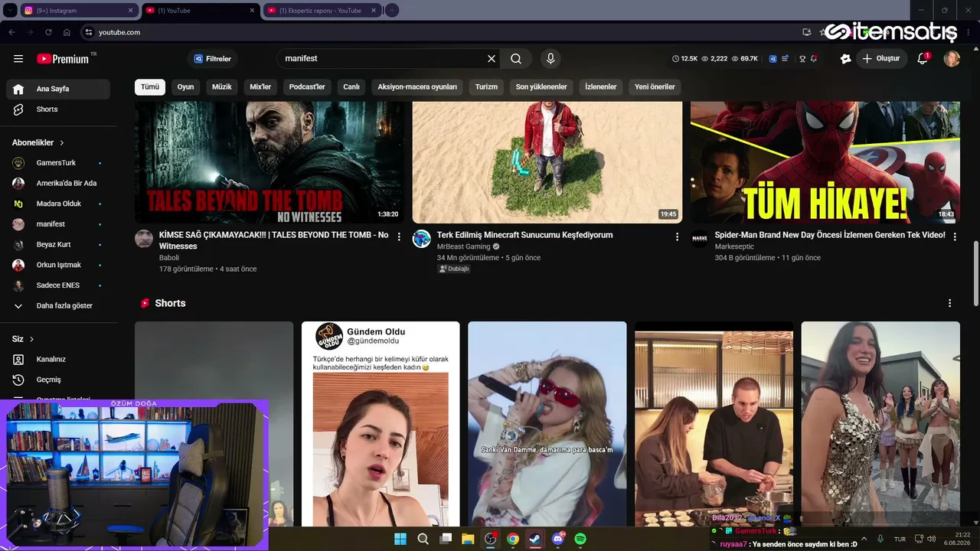This screenshot has height=551, width=980.
Task: Select the Müzik filter chip
Action: point(222,87)
